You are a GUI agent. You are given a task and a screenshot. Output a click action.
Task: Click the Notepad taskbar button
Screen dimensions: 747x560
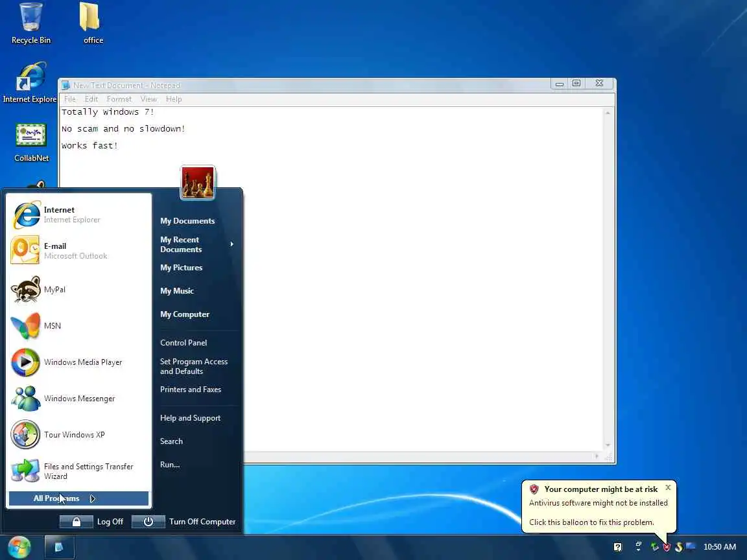tap(60, 547)
